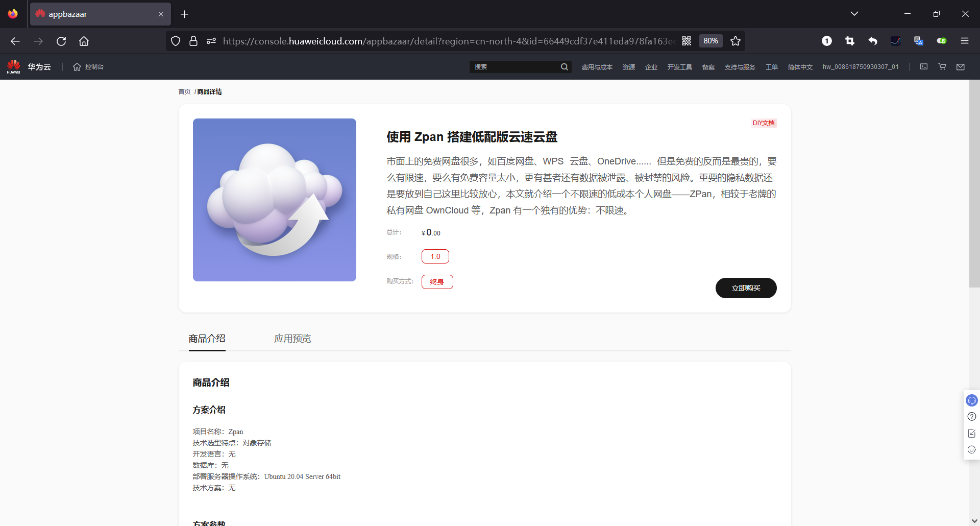980x526 pixels.
Task: Open the support headset icon on right edge
Action: [x=972, y=400]
